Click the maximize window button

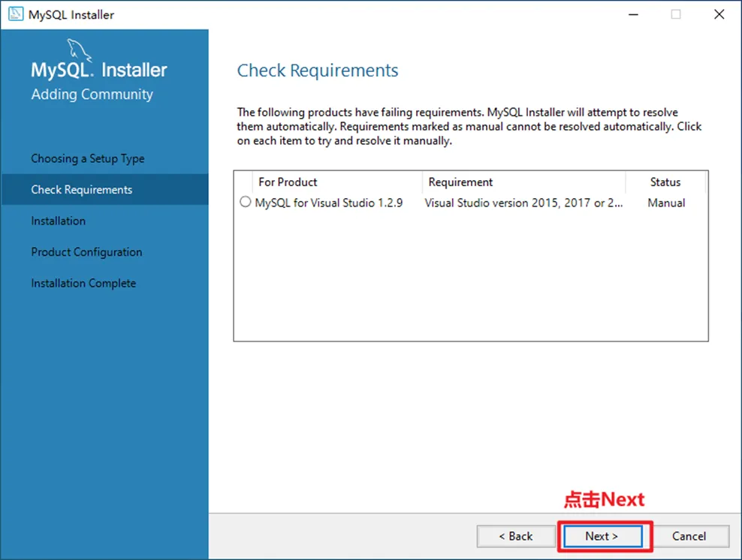click(676, 14)
